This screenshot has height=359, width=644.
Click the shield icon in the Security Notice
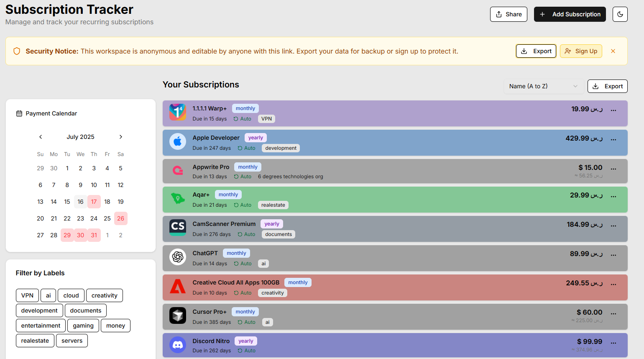pyautogui.click(x=17, y=51)
